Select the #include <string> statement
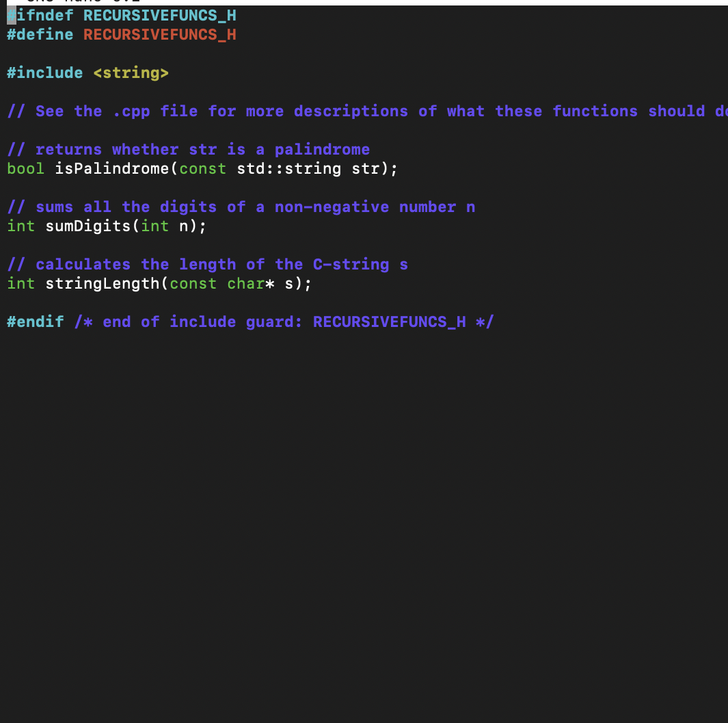The image size is (728, 723). (87, 73)
